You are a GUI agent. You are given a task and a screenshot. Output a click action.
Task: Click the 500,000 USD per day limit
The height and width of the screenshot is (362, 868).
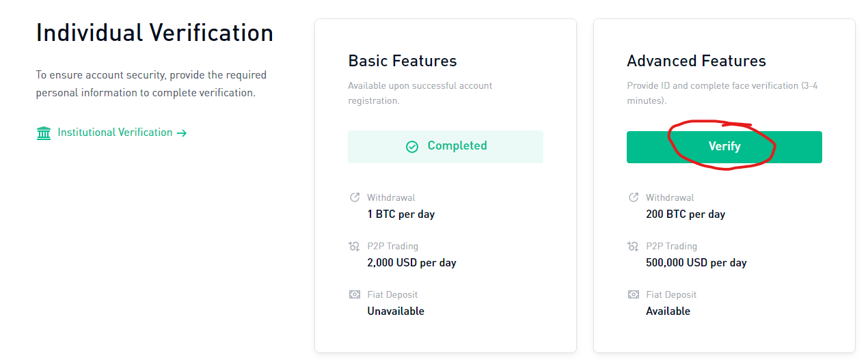pos(696,262)
